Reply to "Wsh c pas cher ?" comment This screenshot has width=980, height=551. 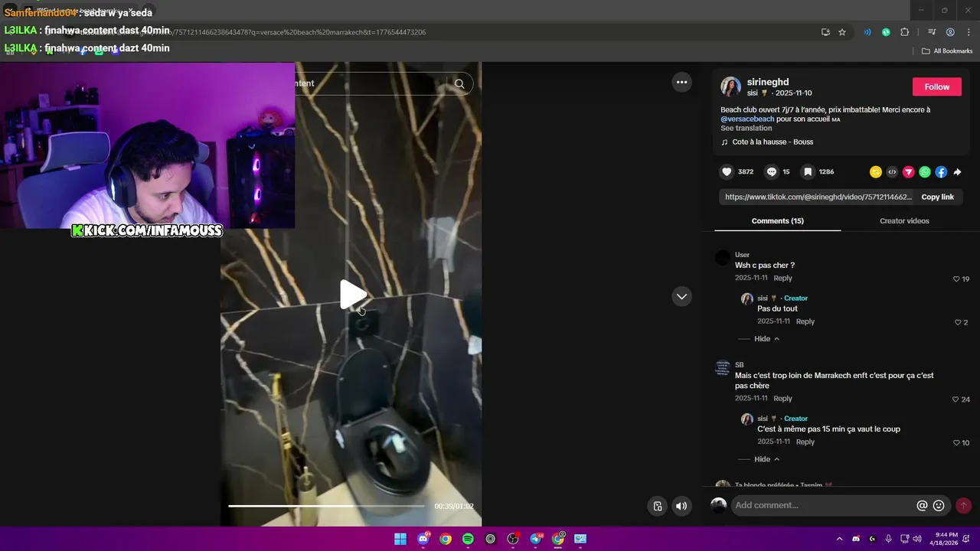[x=782, y=278]
